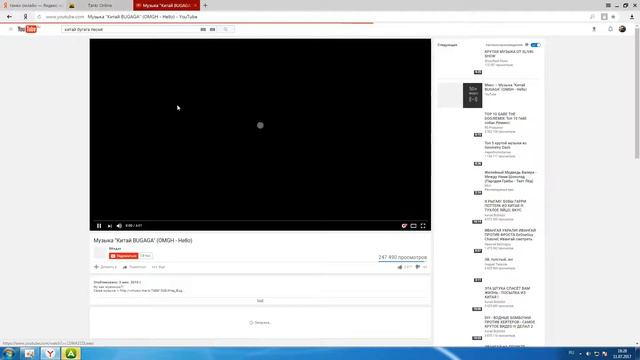Select the active YouTube music tab

(166, 5)
